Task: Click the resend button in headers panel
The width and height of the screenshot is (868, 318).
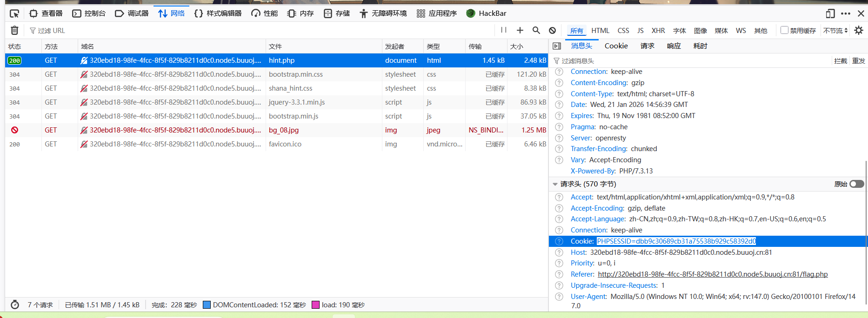Action: point(858,61)
